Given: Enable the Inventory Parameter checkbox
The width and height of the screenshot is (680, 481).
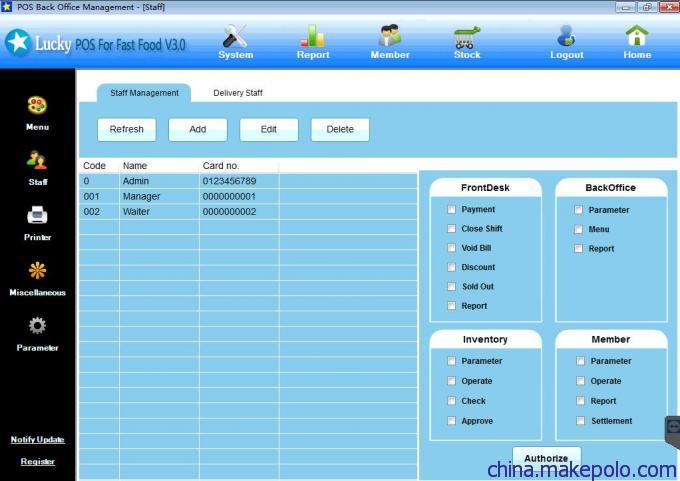Looking at the screenshot, I should point(451,361).
